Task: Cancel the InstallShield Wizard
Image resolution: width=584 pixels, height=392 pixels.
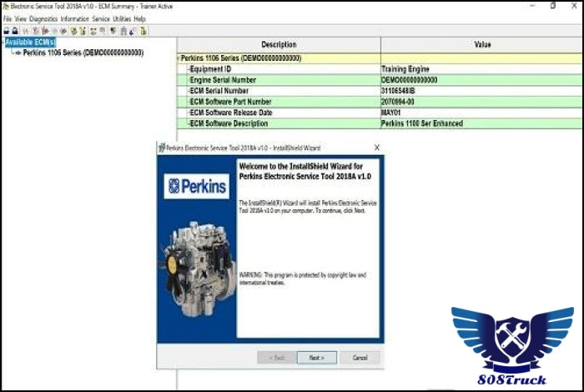Action: coord(360,357)
